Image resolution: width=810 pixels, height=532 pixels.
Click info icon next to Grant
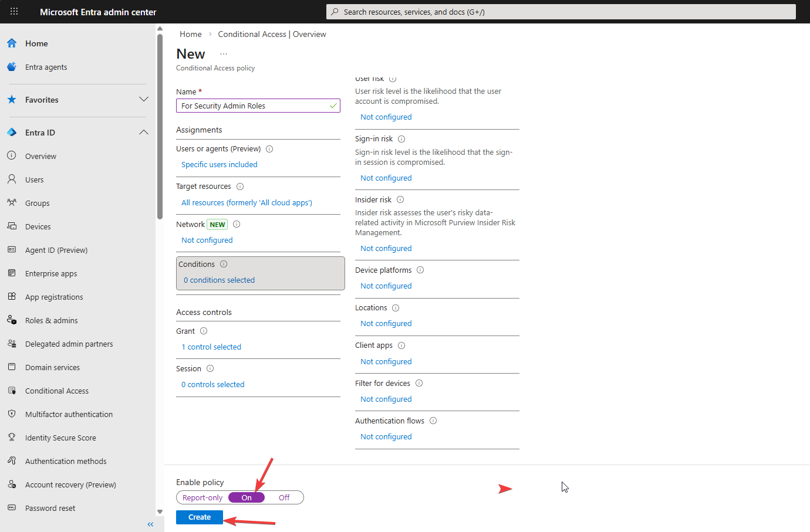[204, 331]
